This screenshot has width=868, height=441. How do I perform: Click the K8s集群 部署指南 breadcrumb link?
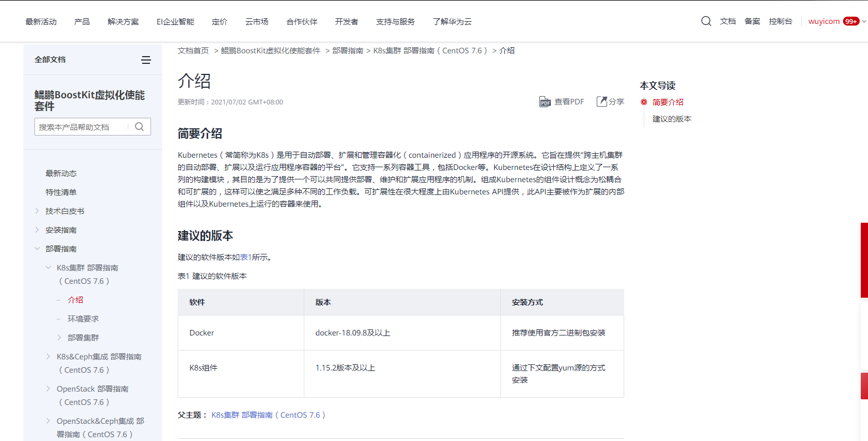[430, 51]
